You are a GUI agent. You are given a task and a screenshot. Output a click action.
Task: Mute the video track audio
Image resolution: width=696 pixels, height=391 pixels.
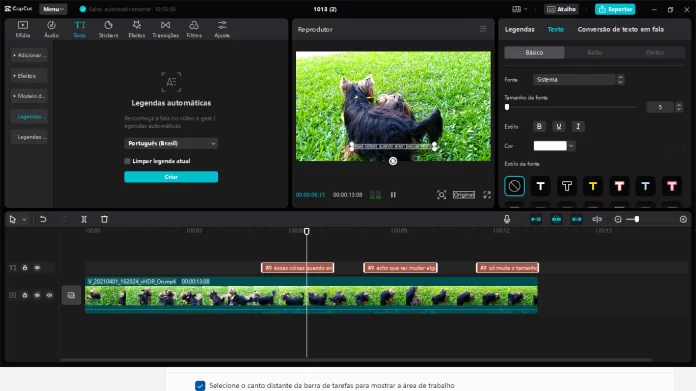pyautogui.click(x=49, y=295)
